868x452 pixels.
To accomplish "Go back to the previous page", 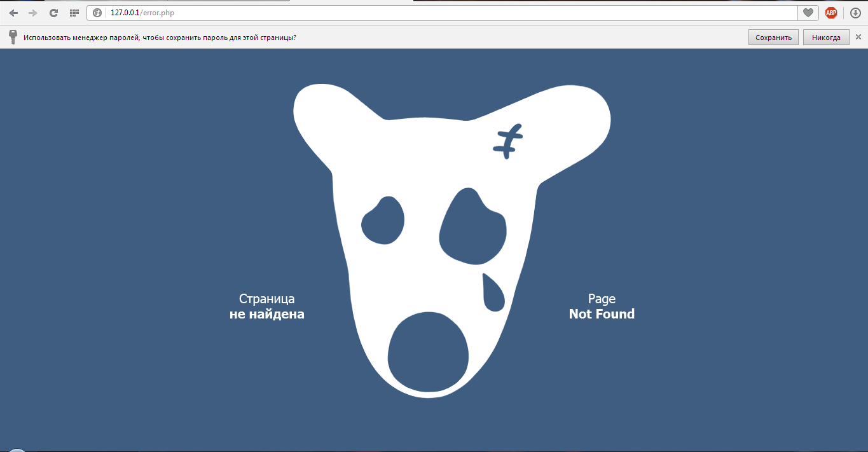I will 13,13.
